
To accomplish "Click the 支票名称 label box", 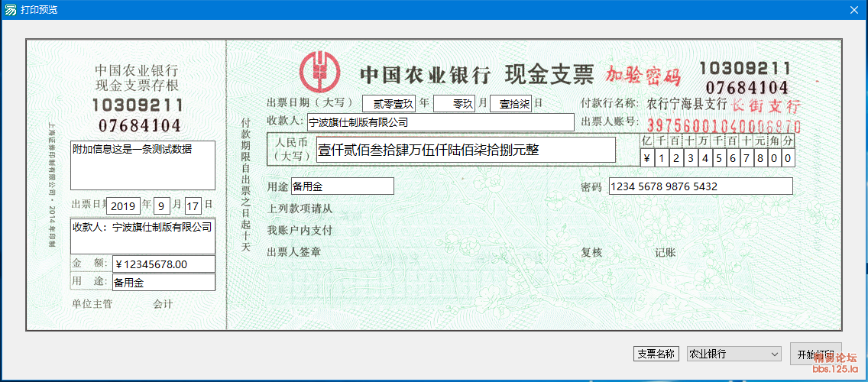I will tap(656, 354).
